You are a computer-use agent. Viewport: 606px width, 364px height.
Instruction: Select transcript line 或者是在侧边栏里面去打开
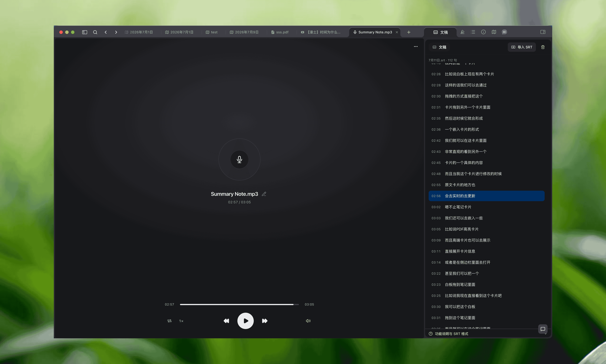pos(487,262)
